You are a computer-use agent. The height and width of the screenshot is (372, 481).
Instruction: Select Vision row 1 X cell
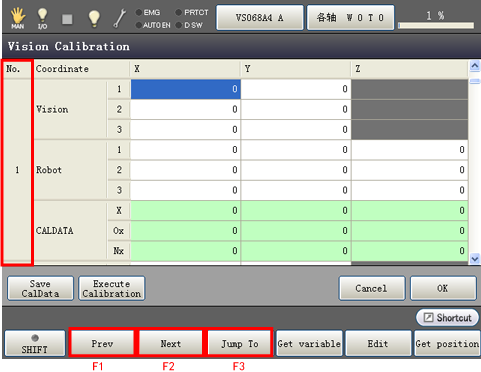pyautogui.click(x=186, y=89)
